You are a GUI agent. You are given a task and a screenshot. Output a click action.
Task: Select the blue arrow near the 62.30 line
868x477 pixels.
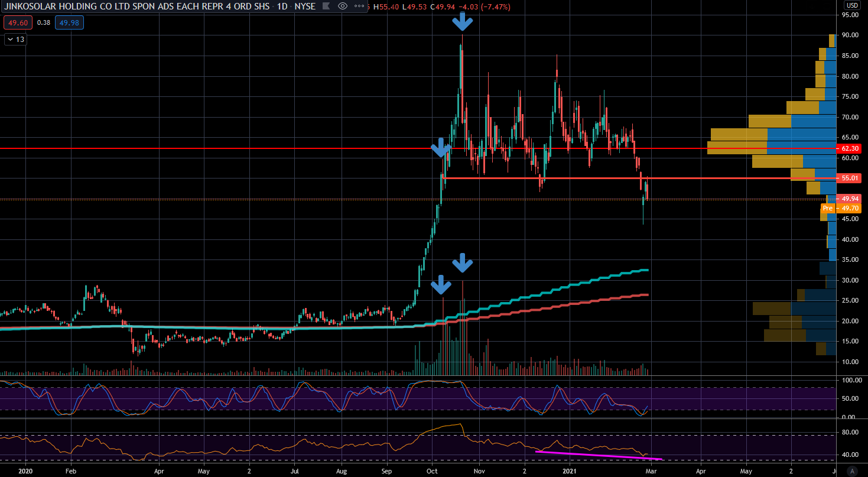click(x=440, y=148)
